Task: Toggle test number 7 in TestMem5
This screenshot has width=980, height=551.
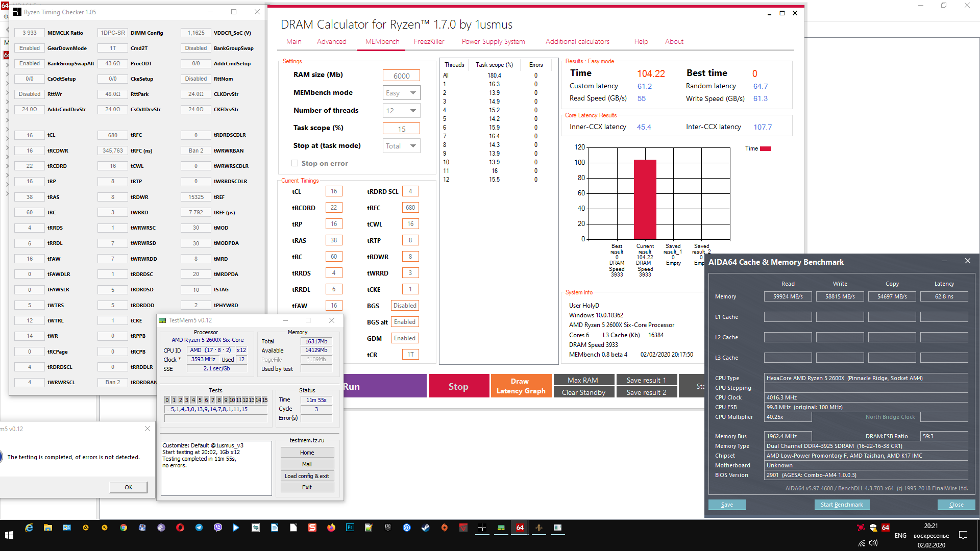Action: point(213,400)
